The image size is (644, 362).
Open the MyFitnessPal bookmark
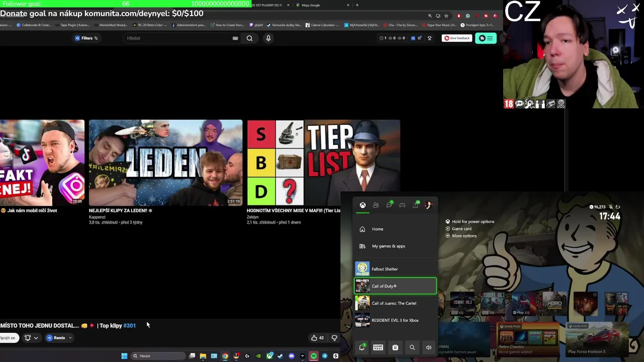tap(362, 25)
